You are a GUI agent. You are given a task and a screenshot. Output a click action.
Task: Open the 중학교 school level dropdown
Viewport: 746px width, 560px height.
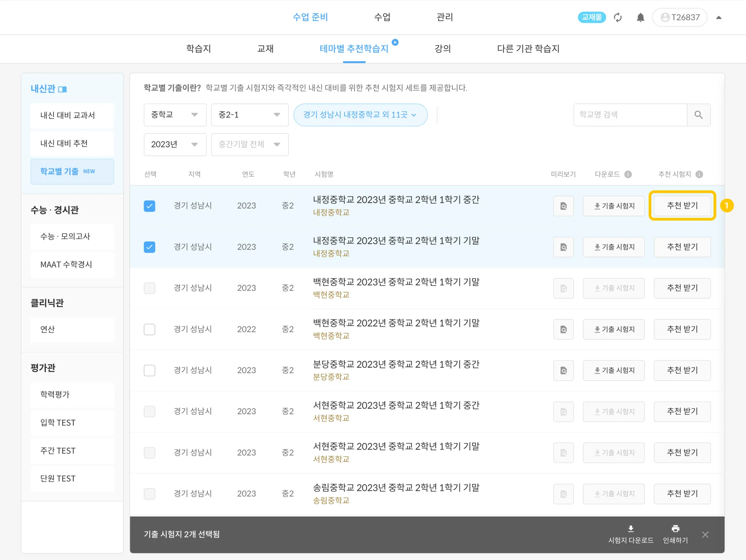click(175, 115)
